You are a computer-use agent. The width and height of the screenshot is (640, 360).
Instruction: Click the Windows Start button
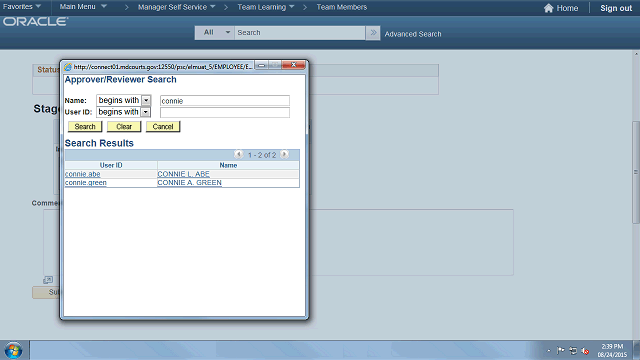(13, 351)
